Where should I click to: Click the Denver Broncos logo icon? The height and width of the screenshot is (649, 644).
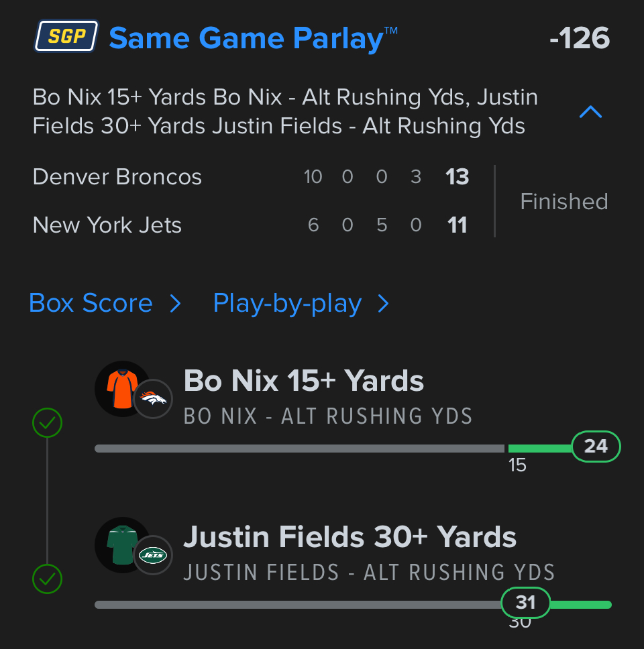[x=153, y=399]
